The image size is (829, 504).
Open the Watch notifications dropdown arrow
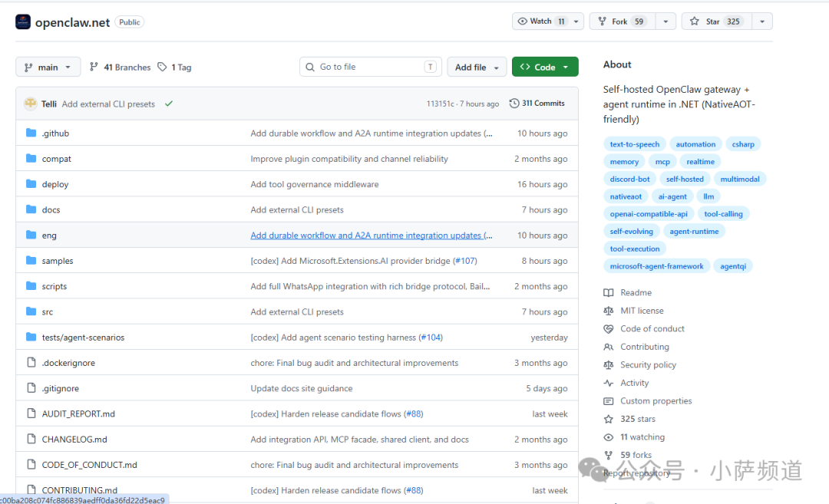click(x=576, y=21)
